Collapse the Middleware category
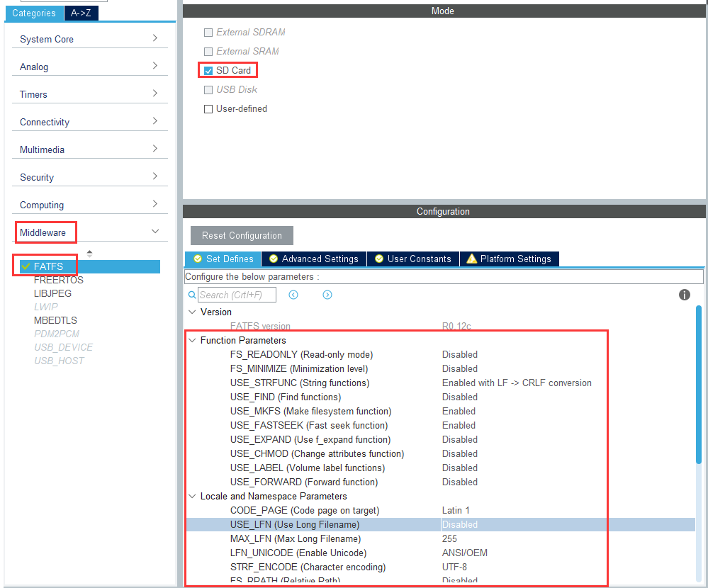This screenshot has width=708, height=588. [x=90, y=232]
